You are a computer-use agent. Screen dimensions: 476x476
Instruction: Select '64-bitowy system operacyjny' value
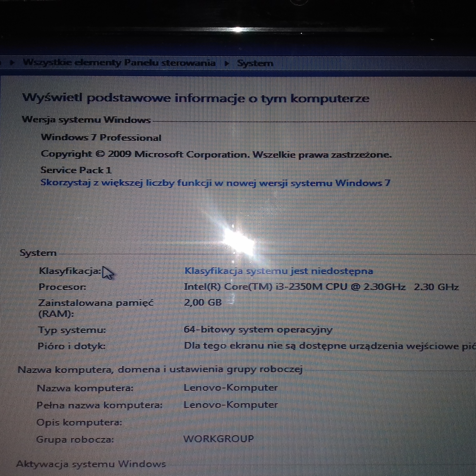258,330
